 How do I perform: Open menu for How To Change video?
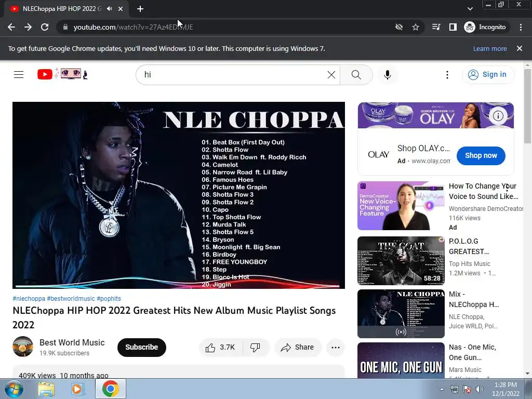[507, 188]
